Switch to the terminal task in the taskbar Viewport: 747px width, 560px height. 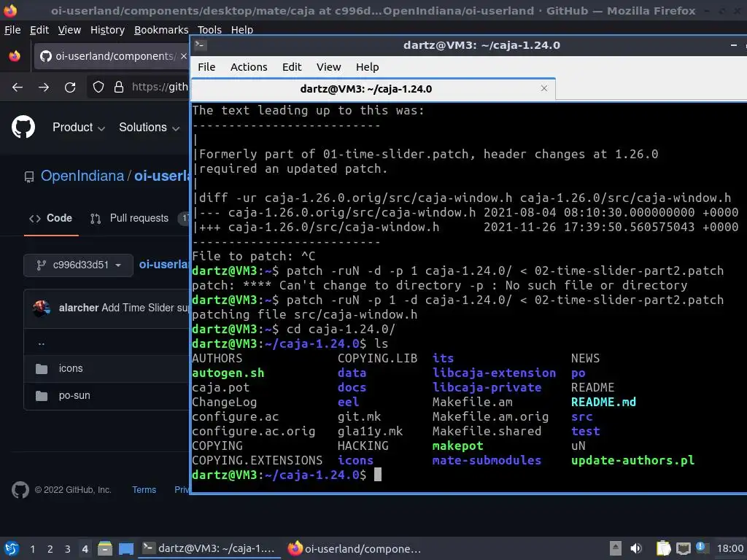209,548
